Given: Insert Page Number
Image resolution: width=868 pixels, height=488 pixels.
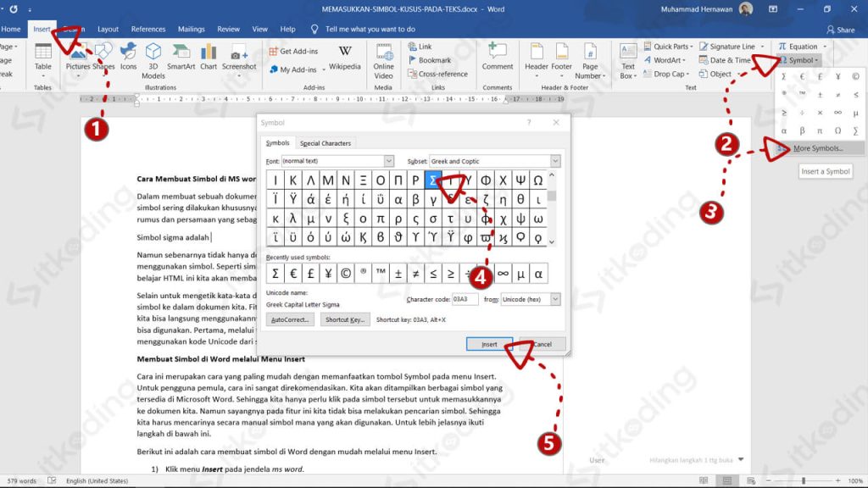Looking at the screenshot, I should pos(590,61).
